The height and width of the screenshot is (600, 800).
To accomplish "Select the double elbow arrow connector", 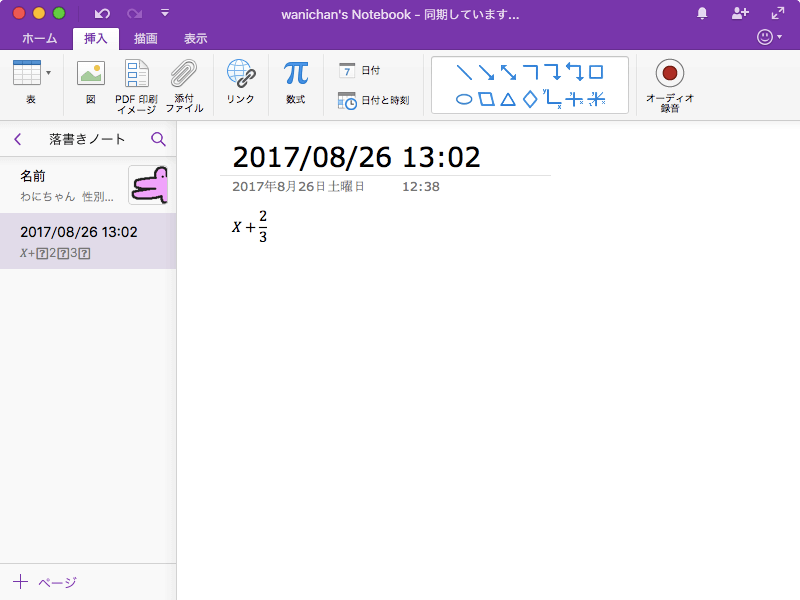I will click(574, 72).
